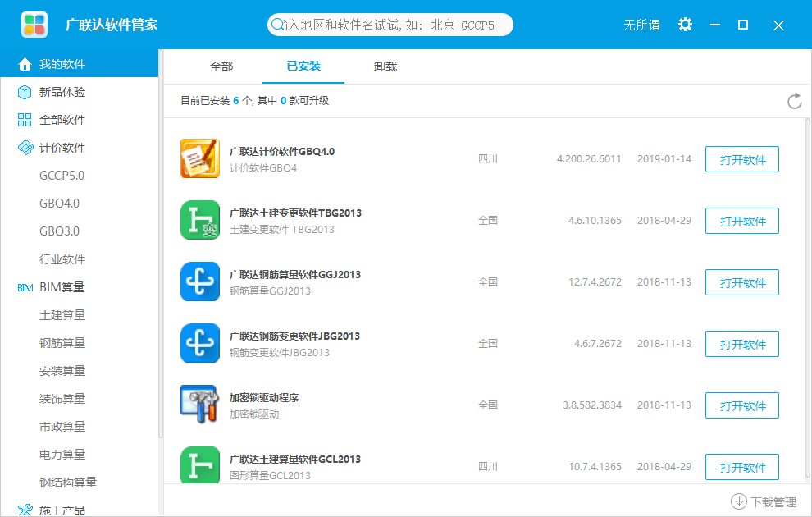Click the grid icon beside 全部软件
The width and height of the screenshot is (812, 517).
pyautogui.click(x=25, y=120)
